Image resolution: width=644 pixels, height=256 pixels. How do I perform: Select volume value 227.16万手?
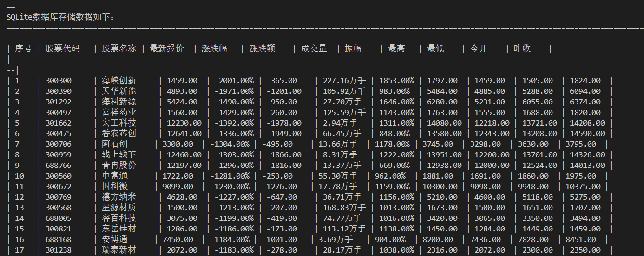344,80
